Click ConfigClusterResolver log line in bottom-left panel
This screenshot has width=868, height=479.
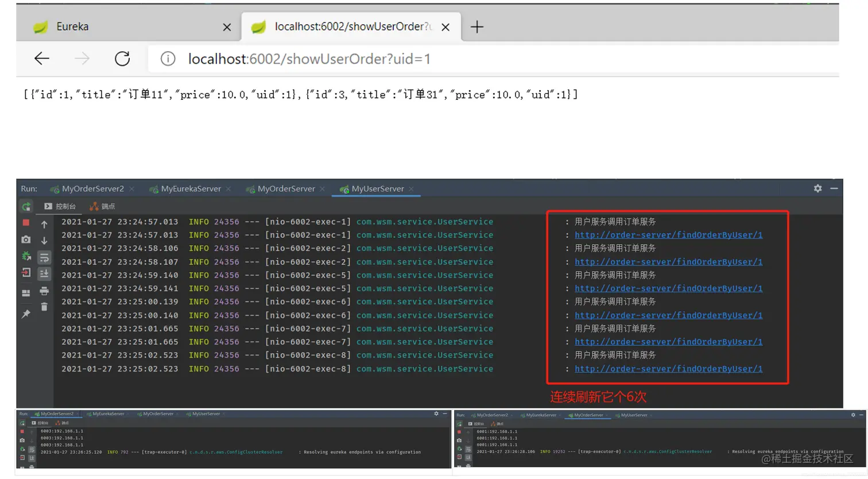[230, 452]
